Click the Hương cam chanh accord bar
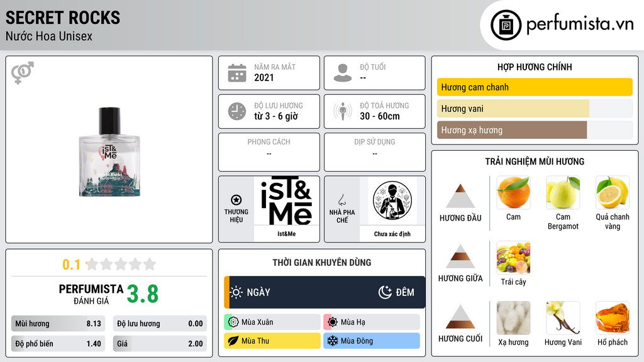Image resolution: width=644 pixels, height=362 pixels. click(x=535, y=87)
